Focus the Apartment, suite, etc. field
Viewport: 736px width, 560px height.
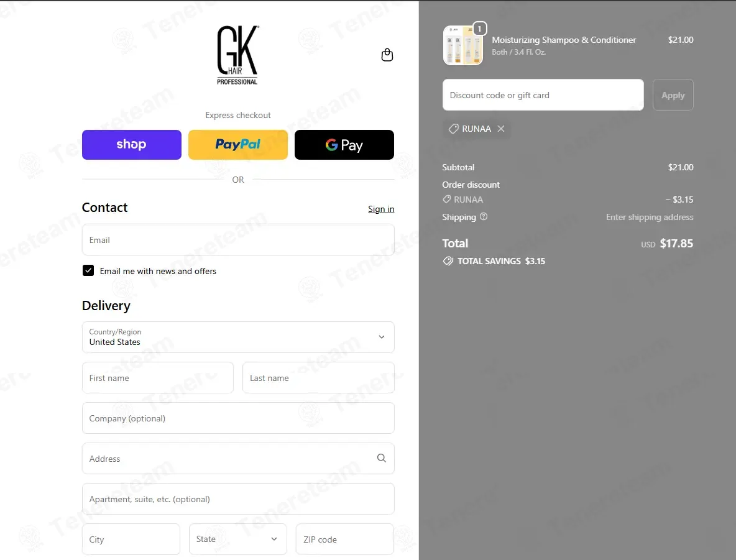(238, 498)
